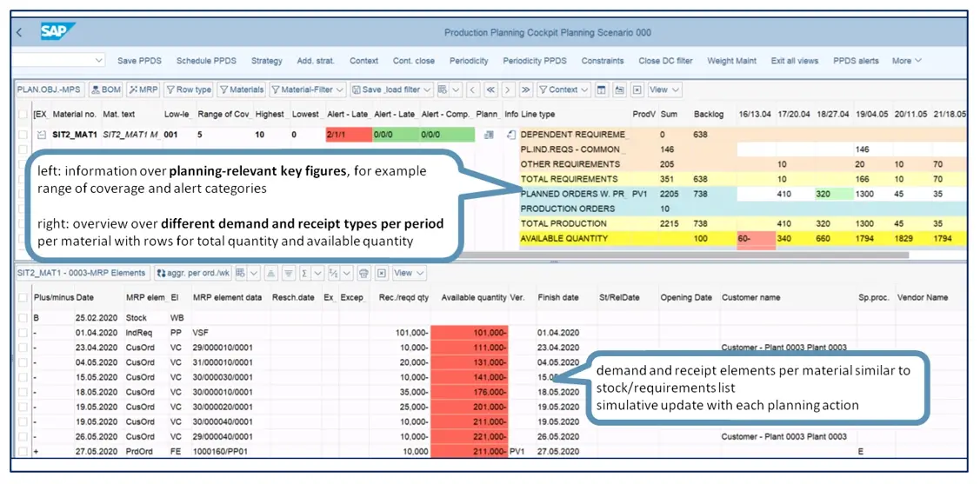The width and height of the screenshot is (980, 484).
Task: Open the Context dropdown
Action: [563, 90]
